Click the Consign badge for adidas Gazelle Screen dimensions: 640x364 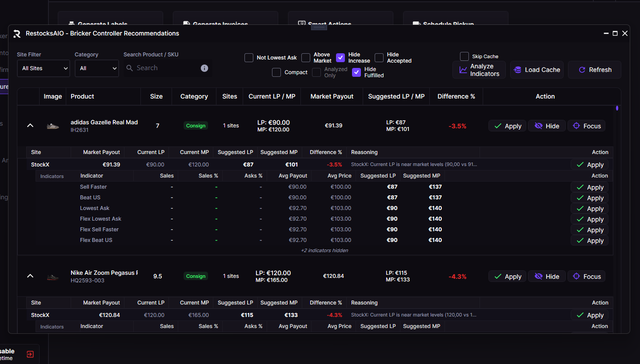(x=196, y=126)
